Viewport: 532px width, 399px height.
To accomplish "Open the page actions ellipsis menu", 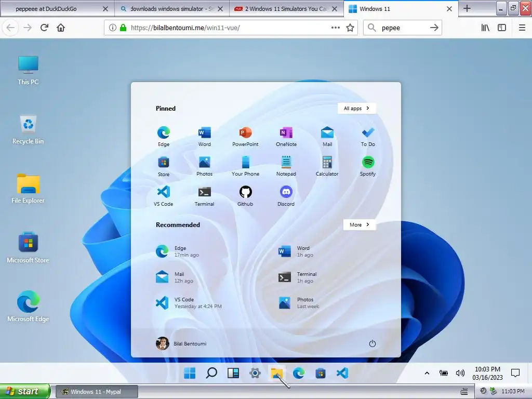I will [x=335, y=28].
